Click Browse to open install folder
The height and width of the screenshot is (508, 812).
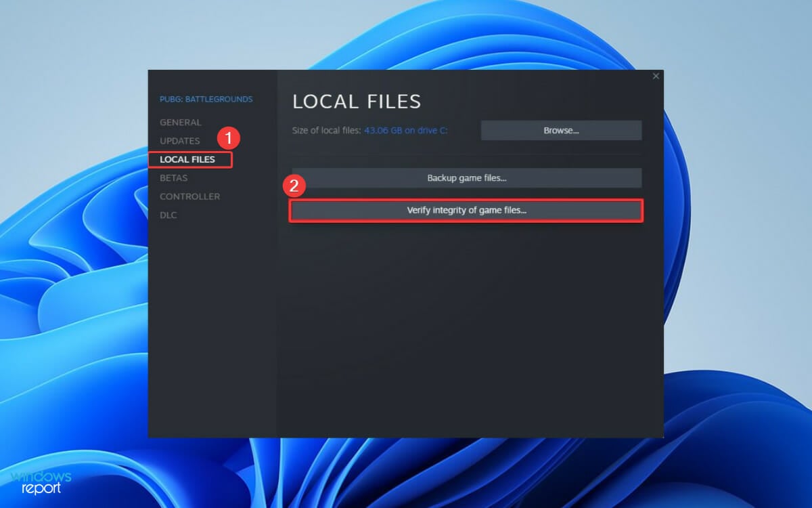tap(561, 130)
